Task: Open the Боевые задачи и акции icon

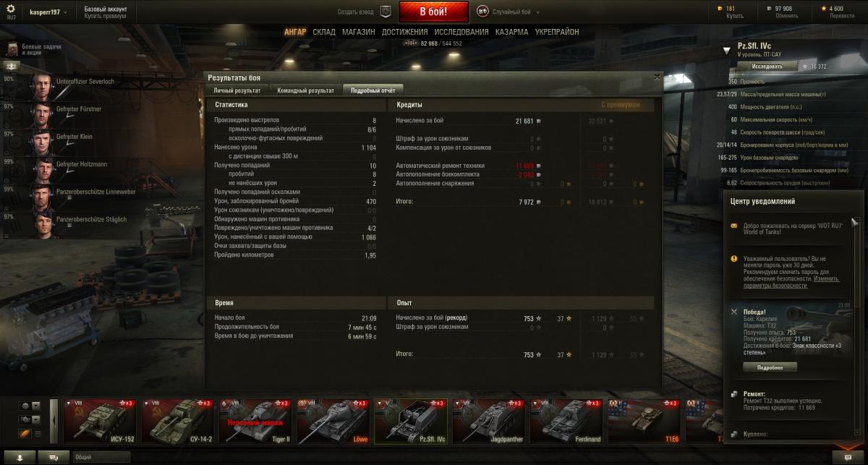Action: click(x=12, y=49)
